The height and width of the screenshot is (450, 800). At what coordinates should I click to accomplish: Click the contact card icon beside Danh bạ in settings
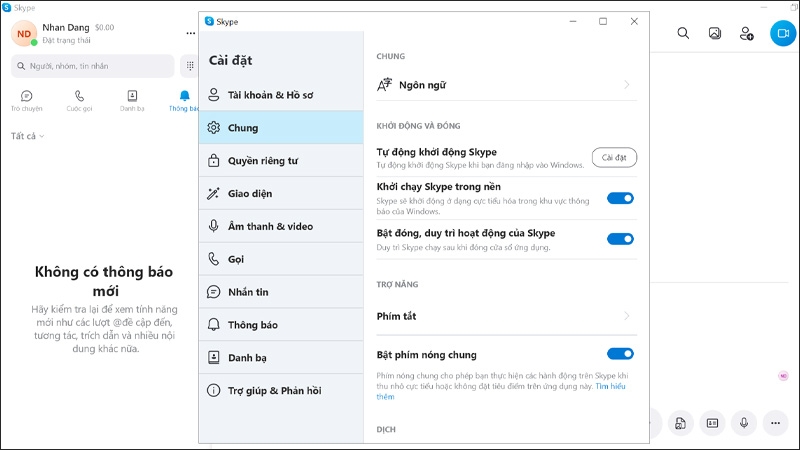[213, 357]
